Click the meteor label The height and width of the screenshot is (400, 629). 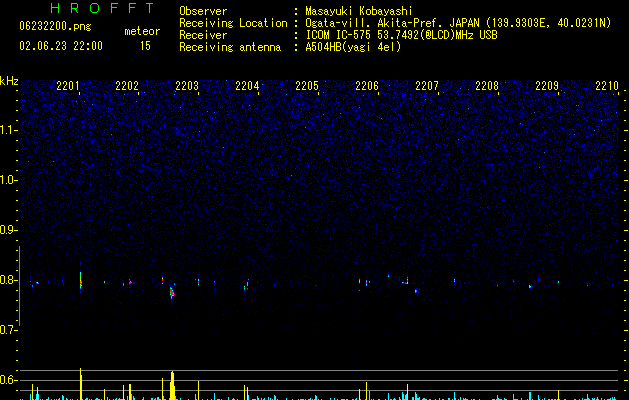pos(142,31)
